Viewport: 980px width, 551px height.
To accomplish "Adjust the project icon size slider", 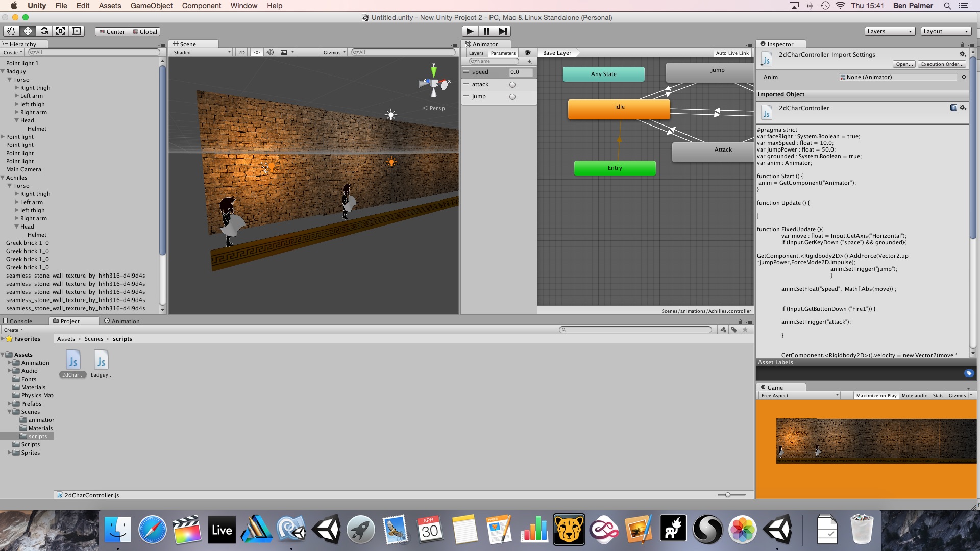I will pyautogui.click(x=728, y=494).
